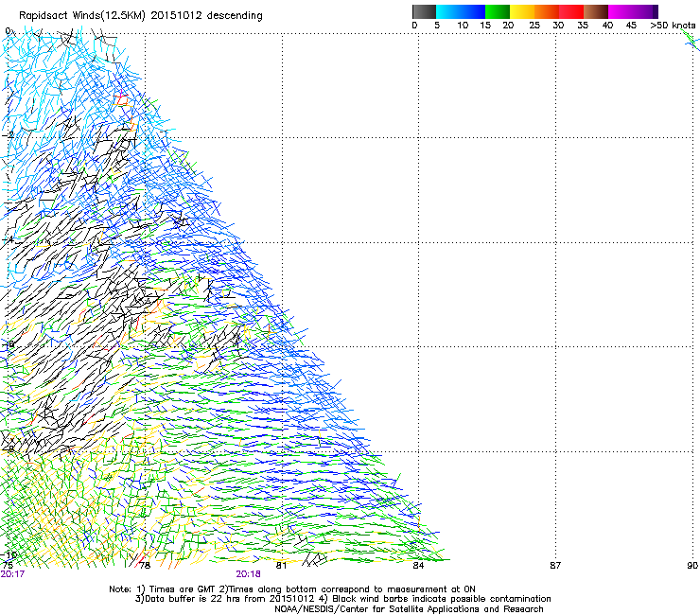
Task: Pick the red 30-35 knots legend swatch
Action: [571, 11]
